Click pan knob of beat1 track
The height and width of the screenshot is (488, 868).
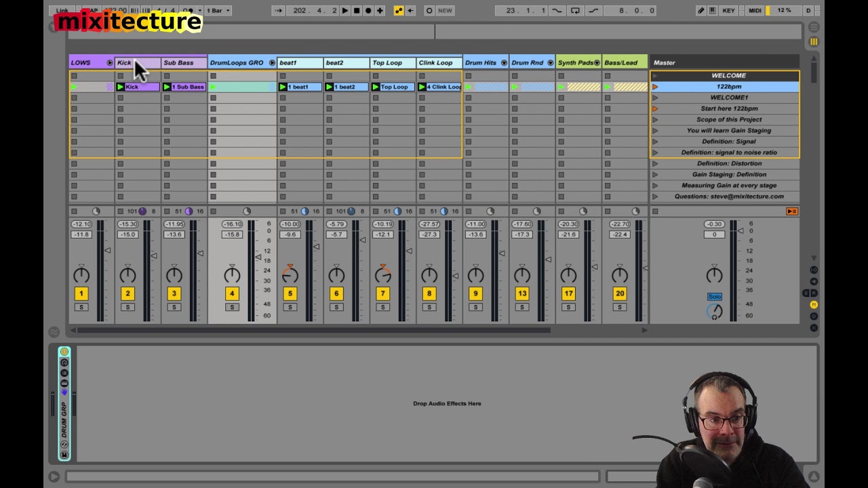point(290,274)
